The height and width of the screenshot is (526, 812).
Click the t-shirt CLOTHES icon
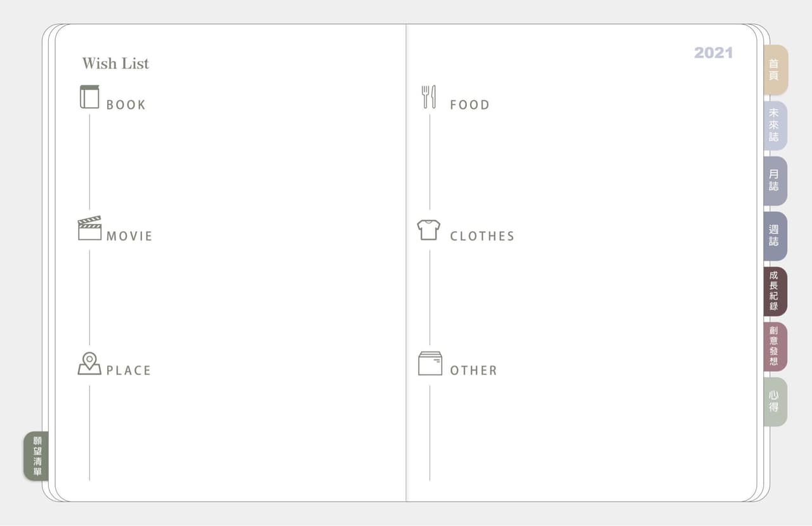(429, 230)
